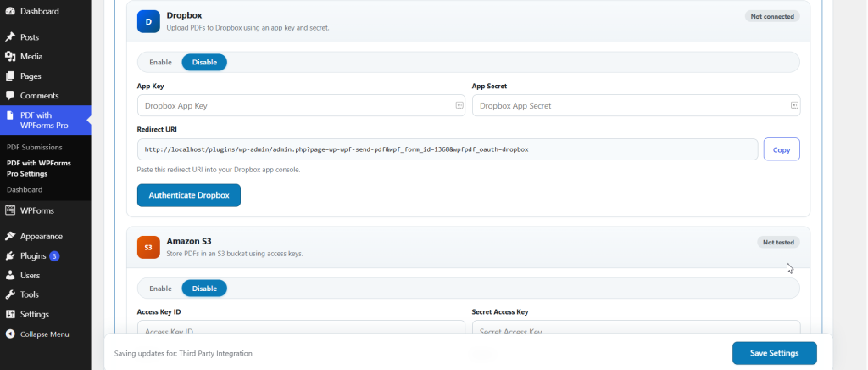Click the autofill icon in App Key field

click(x=459, y=105)
